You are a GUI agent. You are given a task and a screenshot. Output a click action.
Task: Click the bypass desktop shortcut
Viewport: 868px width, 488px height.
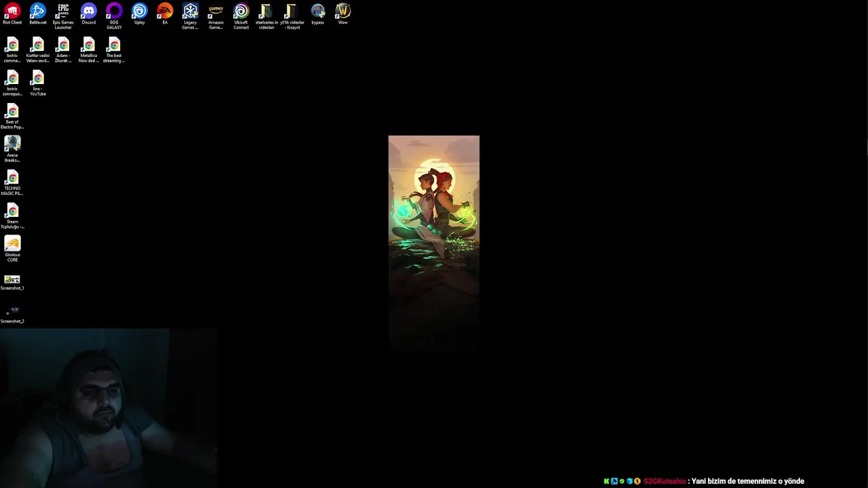317,14
